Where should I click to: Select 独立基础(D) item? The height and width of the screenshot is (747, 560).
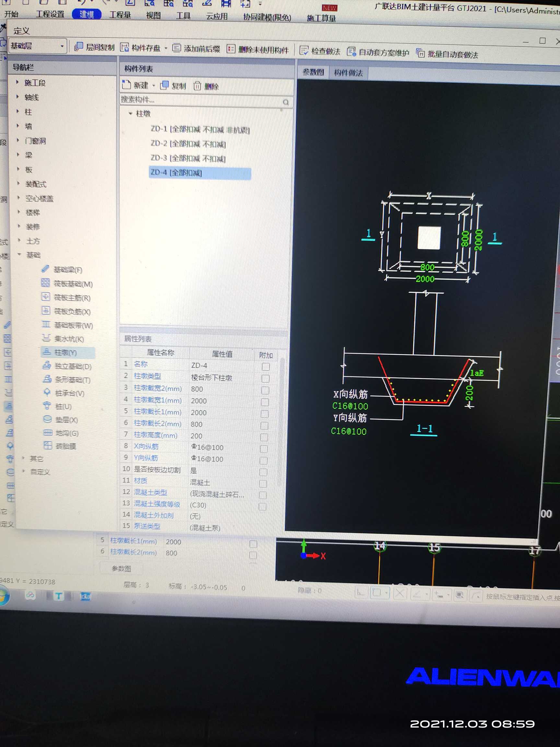coord(67,366)
